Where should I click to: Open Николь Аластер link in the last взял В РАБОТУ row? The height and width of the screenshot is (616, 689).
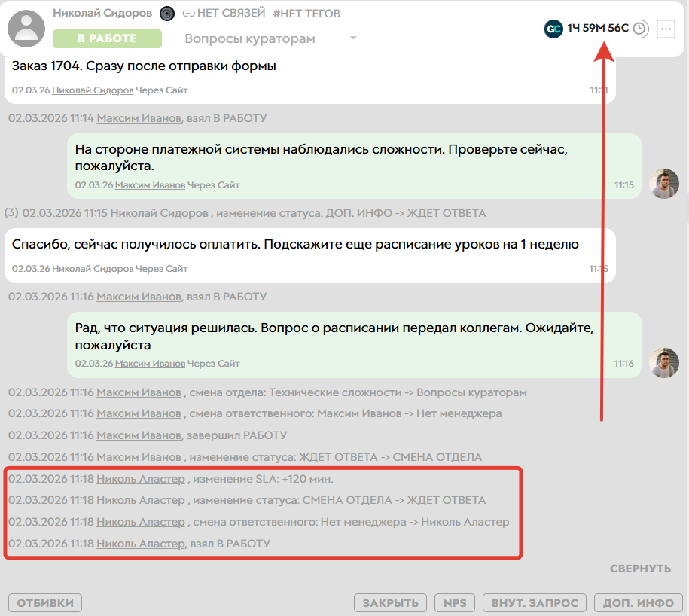click(x=141, y=544)
